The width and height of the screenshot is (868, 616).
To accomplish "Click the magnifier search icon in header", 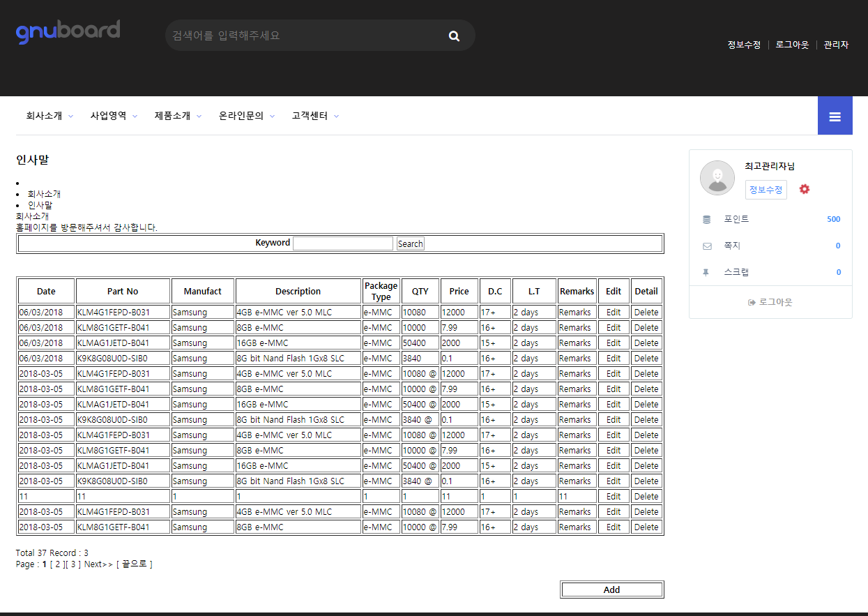I will pos(455,36).
